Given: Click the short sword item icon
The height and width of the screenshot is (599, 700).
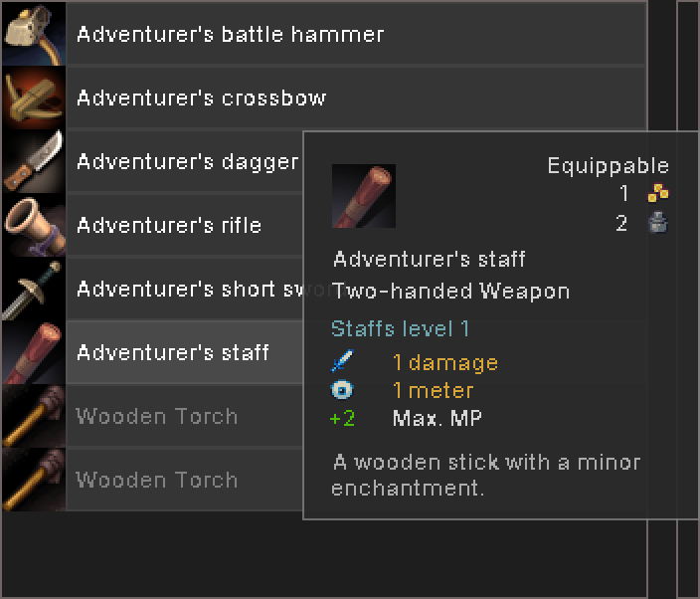Looking at the screenshot, I should pyautogui.click(x=34, y=289).
